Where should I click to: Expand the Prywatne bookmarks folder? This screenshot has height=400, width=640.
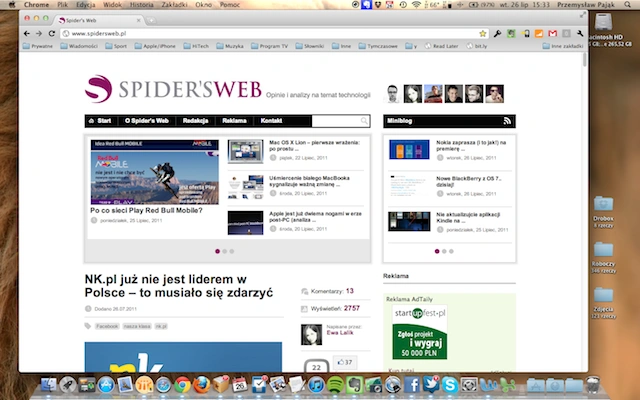click(x=38, y=46)
